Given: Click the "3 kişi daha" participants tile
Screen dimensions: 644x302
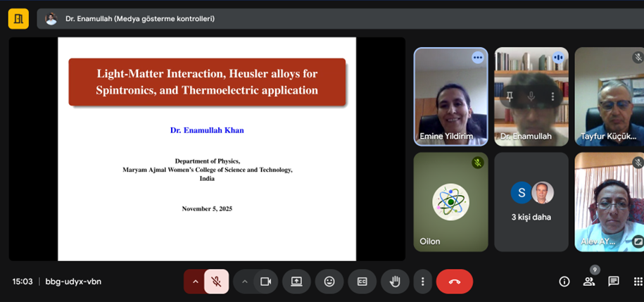Looking at the screenshot, I should click(x=531, y=202).
